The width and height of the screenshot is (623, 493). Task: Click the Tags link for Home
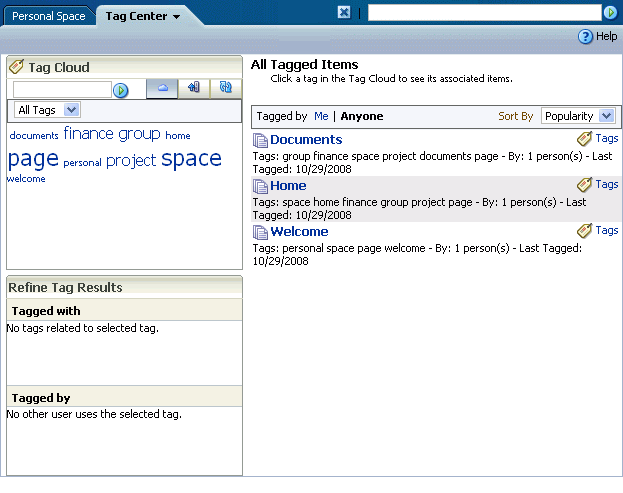click(607, 185)
